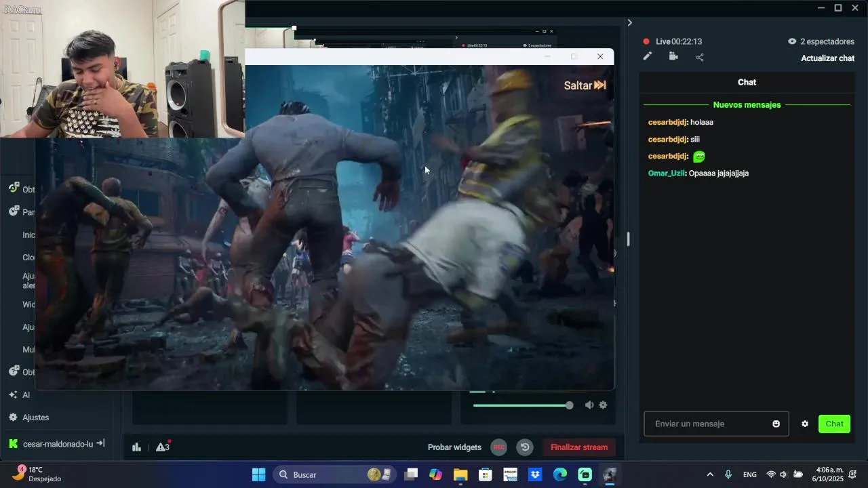Open Dropbox from taskbar
Image resolution: width=868 pixels, height=488 pixels.
click(x=535, y=474)
